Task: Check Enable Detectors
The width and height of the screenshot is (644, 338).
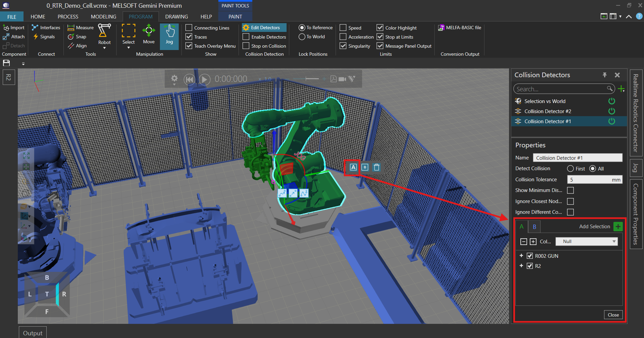Action: click(246, 37)
